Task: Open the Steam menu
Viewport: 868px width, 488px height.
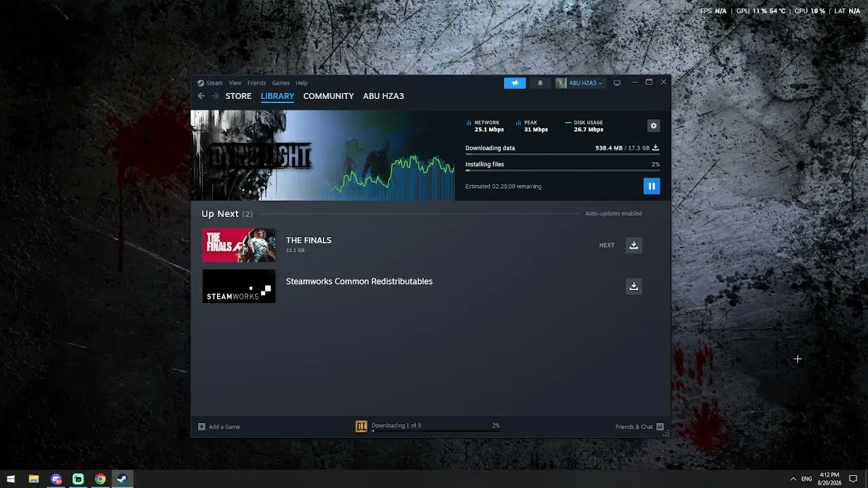Action: (210, 83)
